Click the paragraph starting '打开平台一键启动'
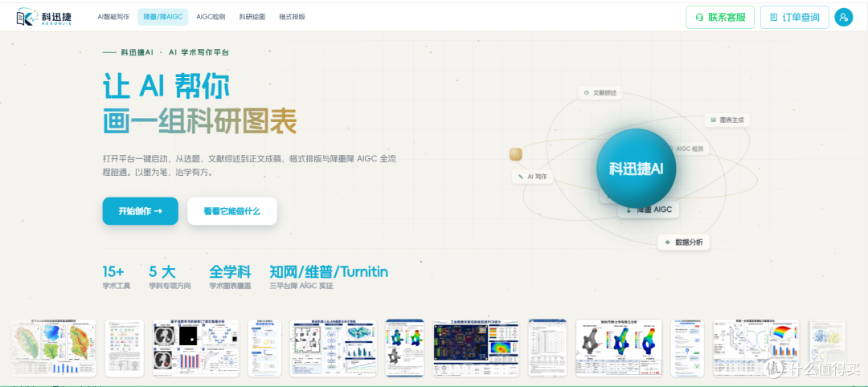This screenshot has height=387, width=868. click(249, 165)
